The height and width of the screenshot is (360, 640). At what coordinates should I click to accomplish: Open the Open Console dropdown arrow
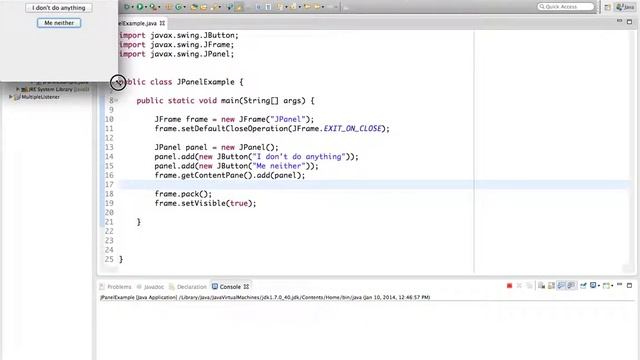pos(612,286)
